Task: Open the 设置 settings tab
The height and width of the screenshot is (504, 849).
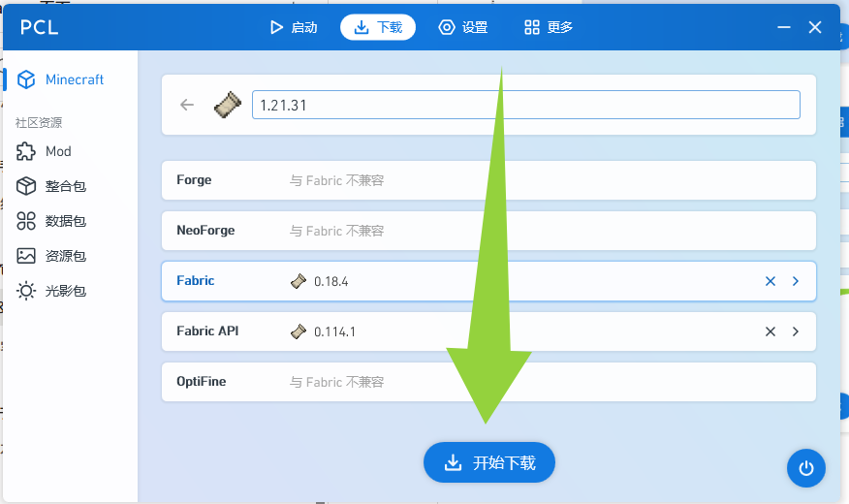Action: click(463, 27)
